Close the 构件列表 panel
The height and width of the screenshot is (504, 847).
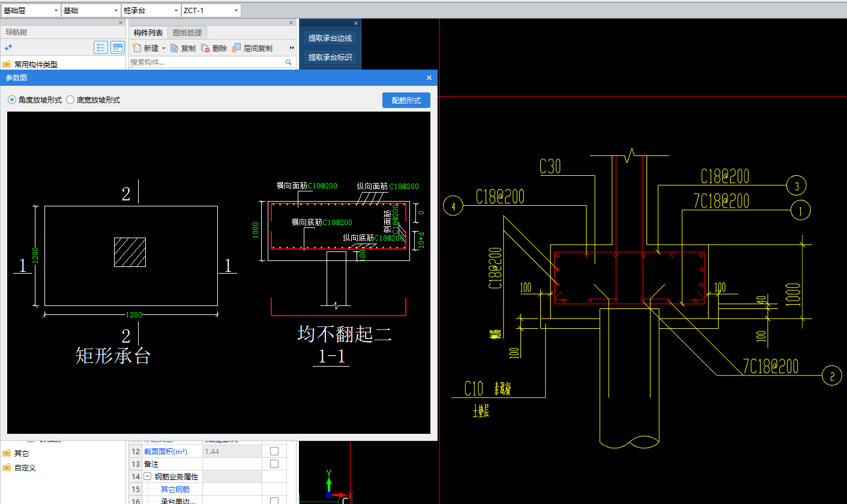292,23
